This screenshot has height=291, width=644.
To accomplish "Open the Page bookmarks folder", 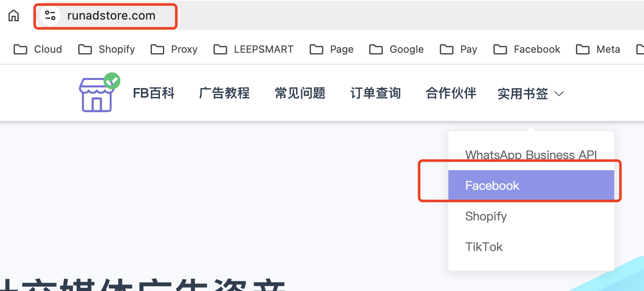I will click(332, 49).
